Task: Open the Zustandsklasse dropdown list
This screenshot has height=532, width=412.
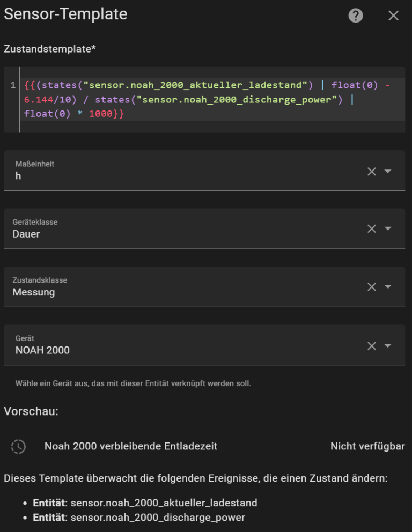Action: click(x=387, y=287)
